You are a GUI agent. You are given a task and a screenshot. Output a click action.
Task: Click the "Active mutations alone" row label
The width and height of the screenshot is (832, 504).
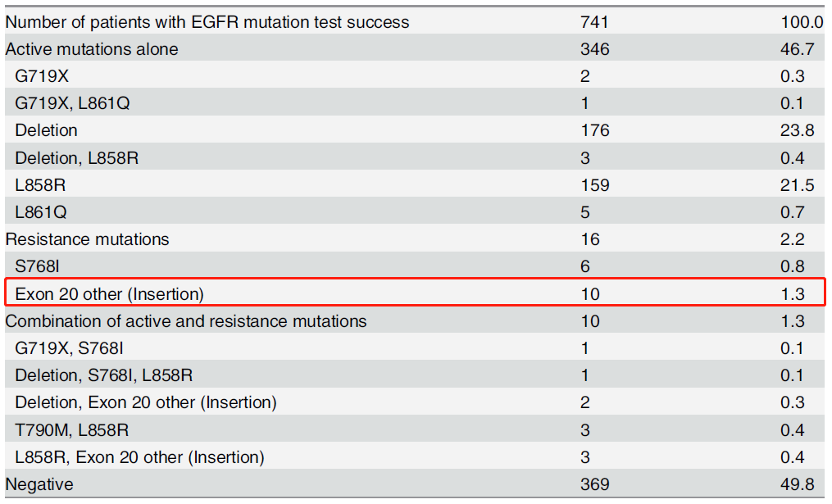point(92,49)
